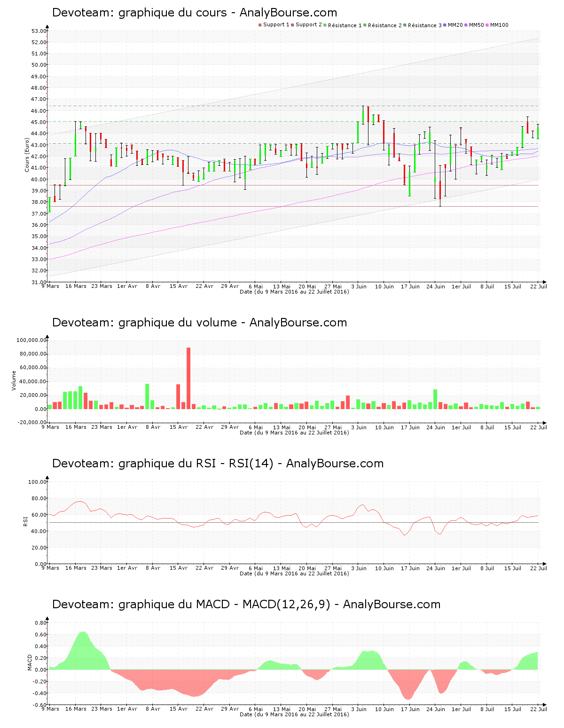The image size is (564, 728).
Task: Click the 'RSI' vertical axis label
Action: [x=25, y=521]
